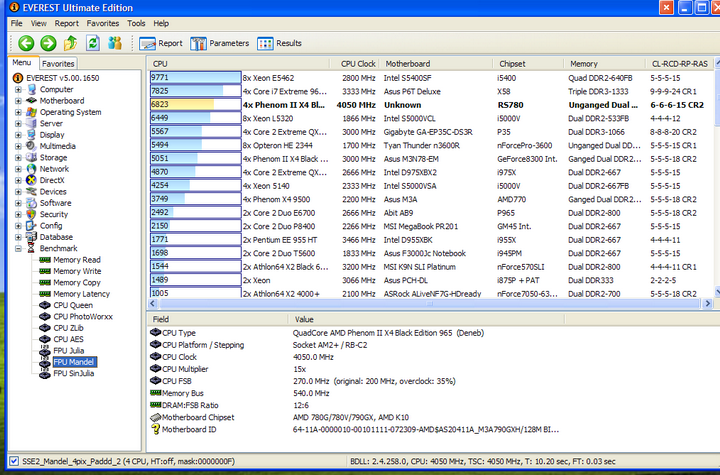Select CPU PhotoWorxx benchmark
This screenshot has width=720, height=475.
tap(83, 317)
